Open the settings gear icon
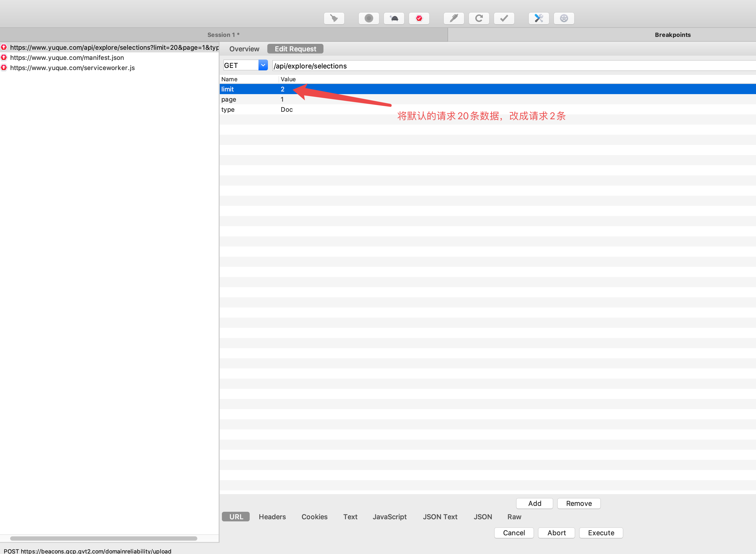 coord(564,18)
